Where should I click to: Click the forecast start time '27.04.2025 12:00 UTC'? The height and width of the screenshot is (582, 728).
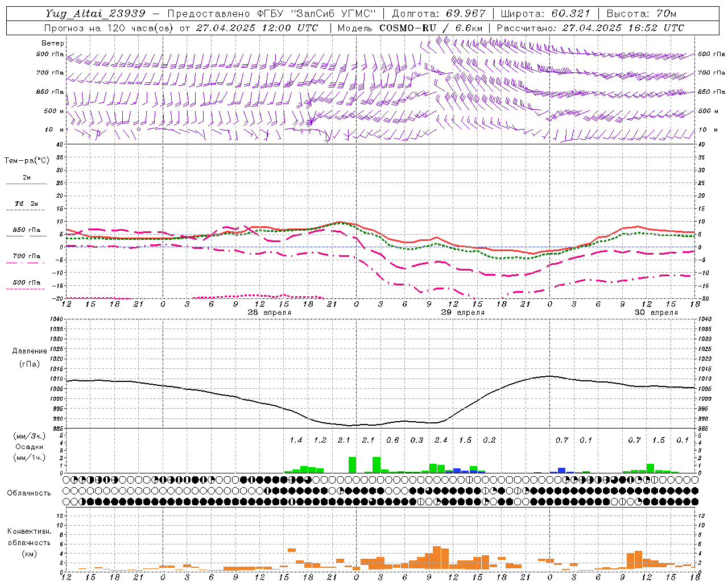[257, 28]
